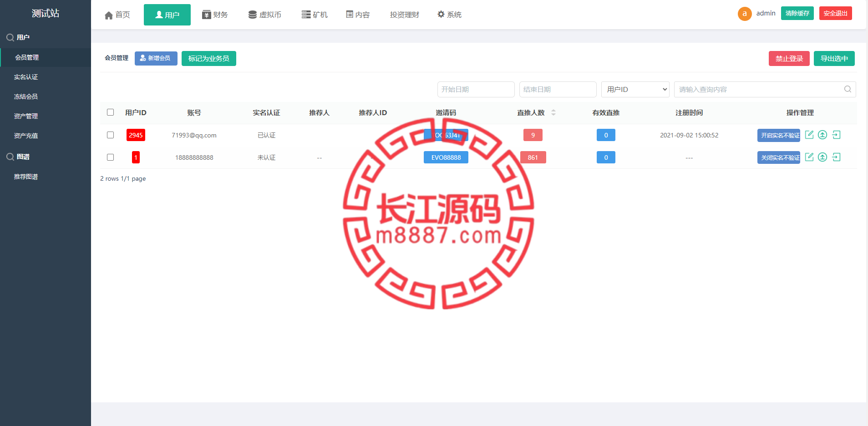Image resolution: width=868 pixels, height=426 pixels.
Task: Click the admin avatar circle
Action: point(745,14)
